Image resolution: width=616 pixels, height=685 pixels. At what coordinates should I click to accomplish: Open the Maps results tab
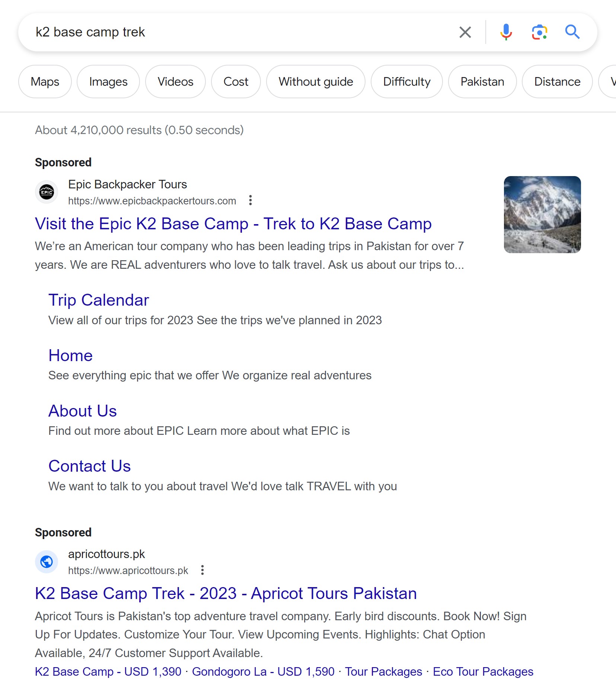point(45,82)
